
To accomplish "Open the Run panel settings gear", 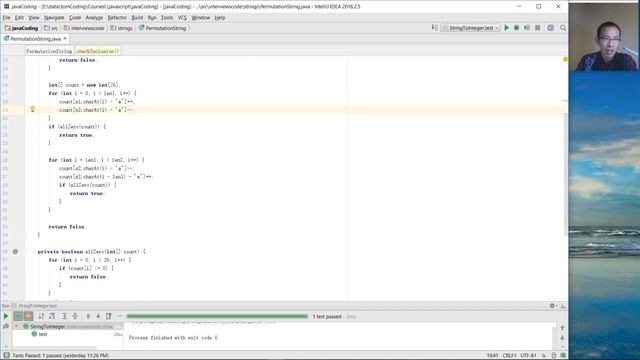I will click(x=553, y=305).
